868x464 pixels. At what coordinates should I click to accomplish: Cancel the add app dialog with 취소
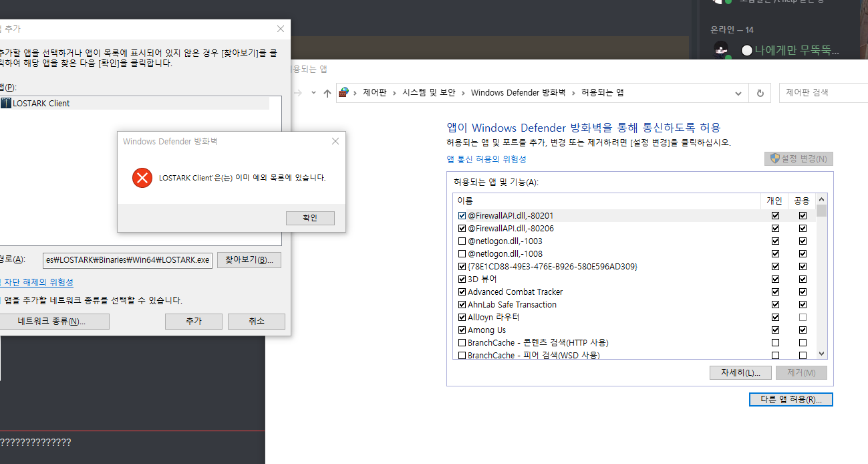(257, 322)
